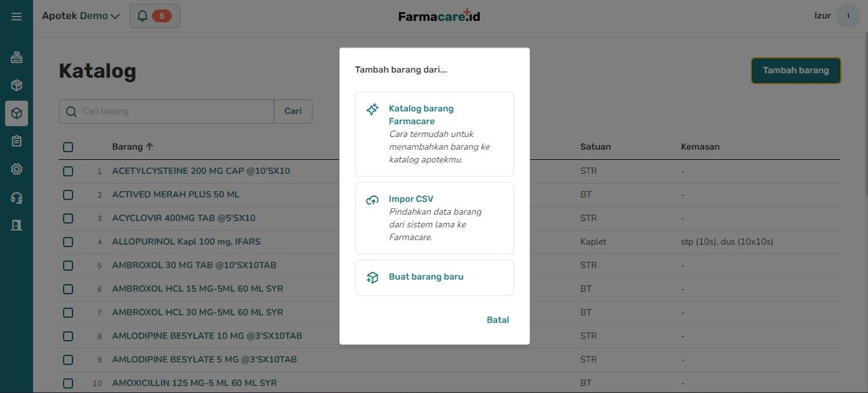The image size is (868, 393).
Task: Open the cashier register sidebar icon
Action: coord(17,58)
